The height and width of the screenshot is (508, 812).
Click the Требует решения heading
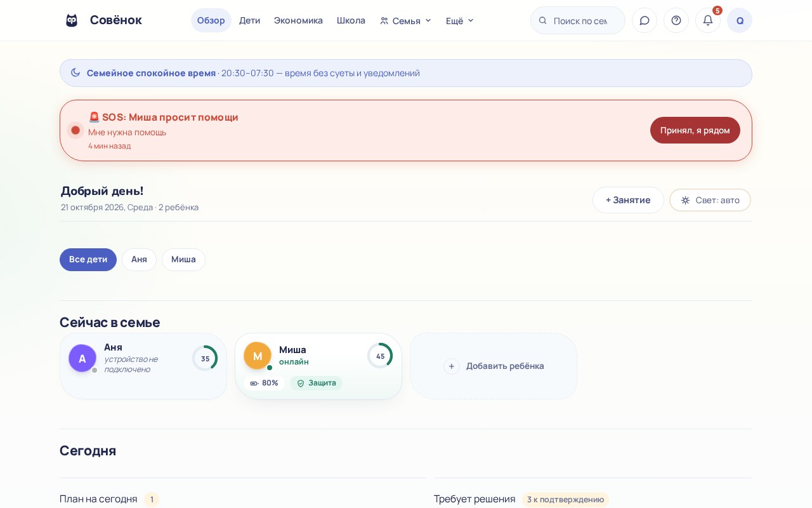475,499
